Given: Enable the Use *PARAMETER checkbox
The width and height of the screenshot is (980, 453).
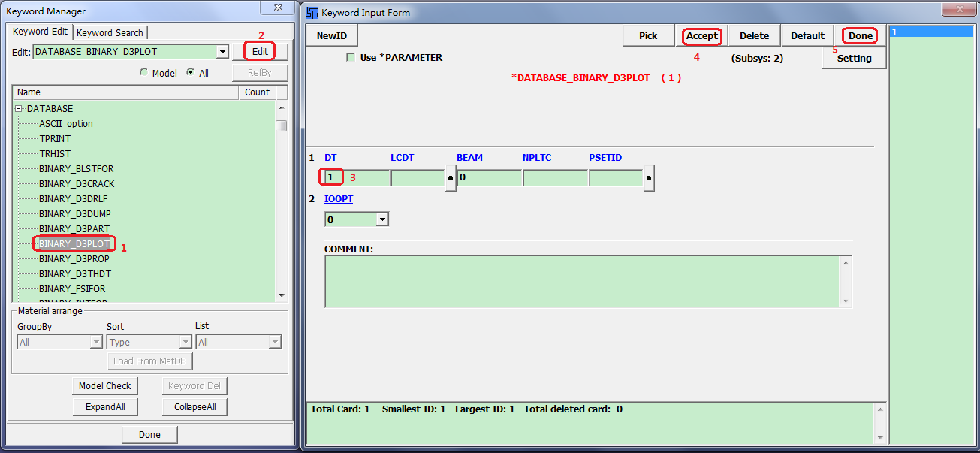Looking at the screenshot, I should click(x=351, y=58).
